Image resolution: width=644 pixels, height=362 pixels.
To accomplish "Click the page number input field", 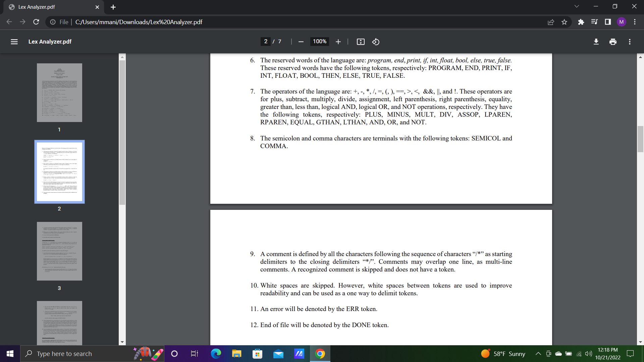I will (266, 42).
